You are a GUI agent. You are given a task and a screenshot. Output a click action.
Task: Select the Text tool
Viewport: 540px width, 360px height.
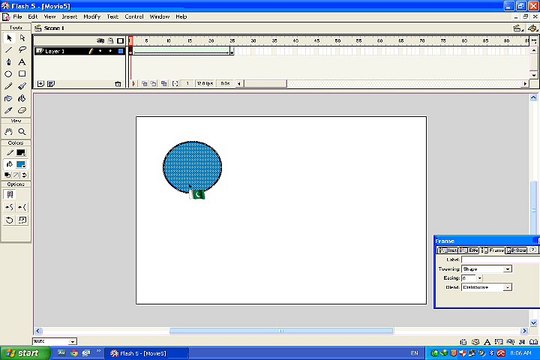point(22,62)
